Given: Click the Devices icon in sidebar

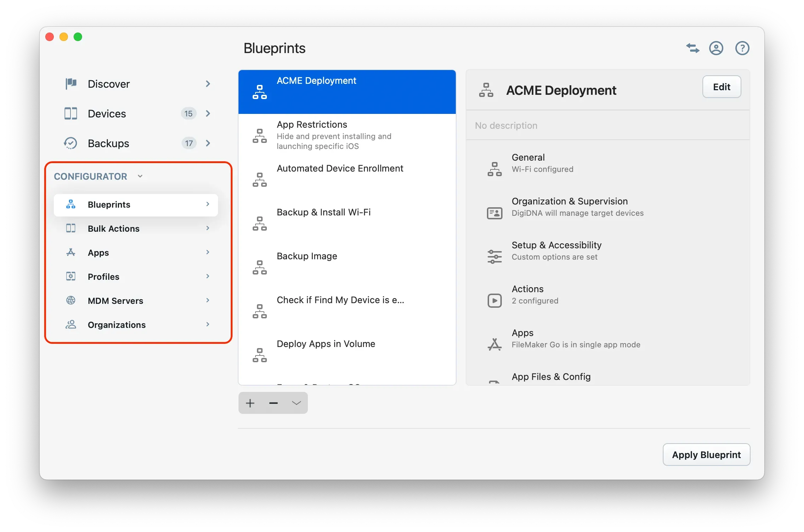Looking at the screenshot, I should coord(70,114).
